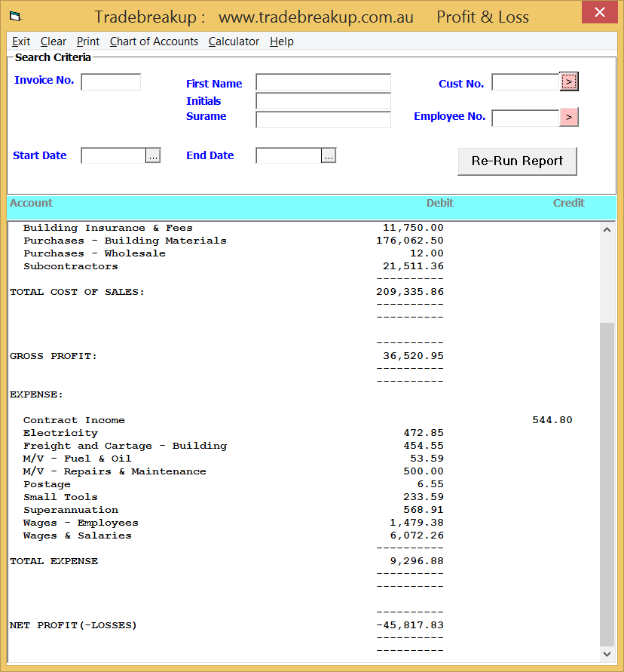The width and height of the screenshot is (624, 672).
Task: Click the scrollbar up arrow
Action: [x=607, y=230]
